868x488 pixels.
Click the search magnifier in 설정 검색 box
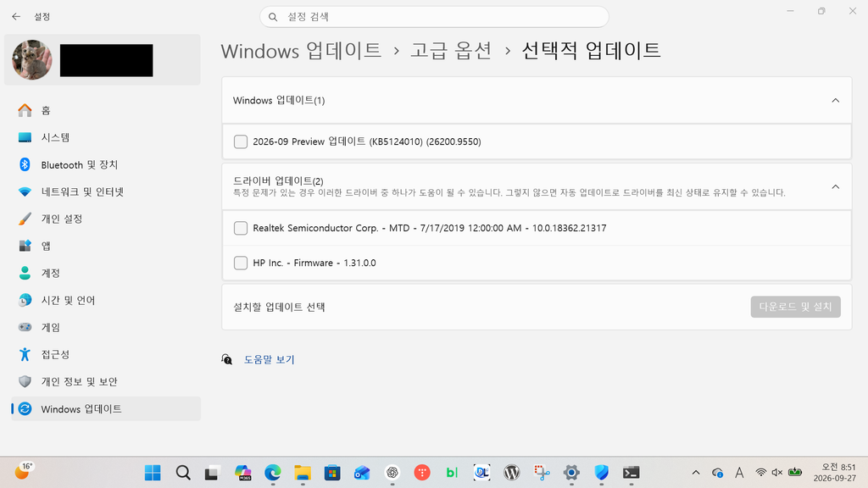(273, 17)
